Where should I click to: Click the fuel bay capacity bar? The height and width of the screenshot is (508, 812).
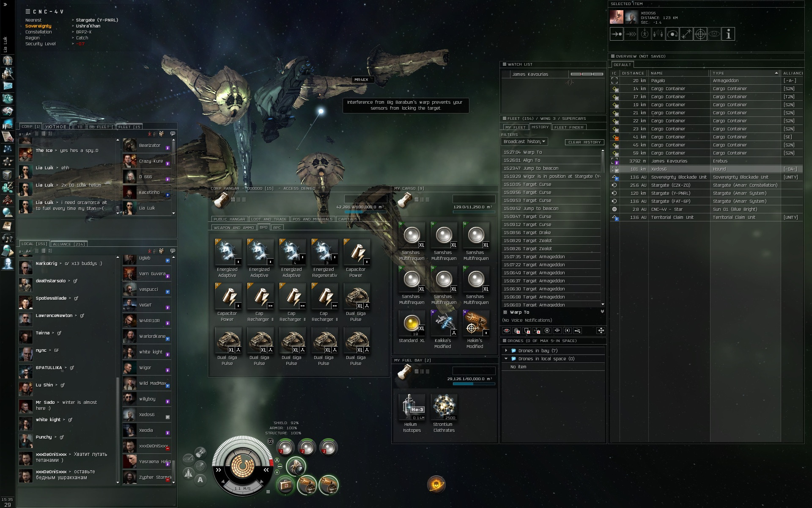pyautogui.click(x=474, y=384)
